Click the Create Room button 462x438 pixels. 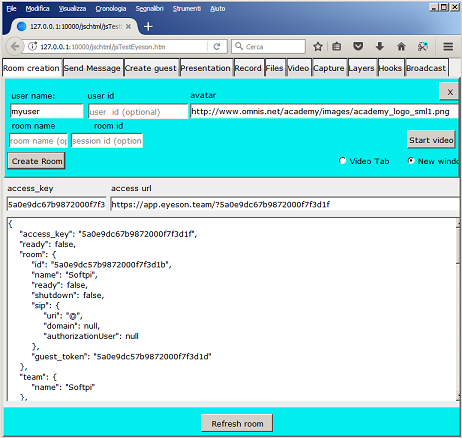tap(37, 161)
